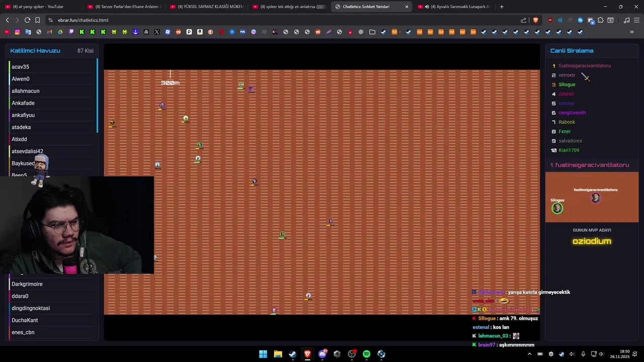644x362 pixels.
Task: Open the Gmail bookmark icon
Action: click(x=49, y=32)
